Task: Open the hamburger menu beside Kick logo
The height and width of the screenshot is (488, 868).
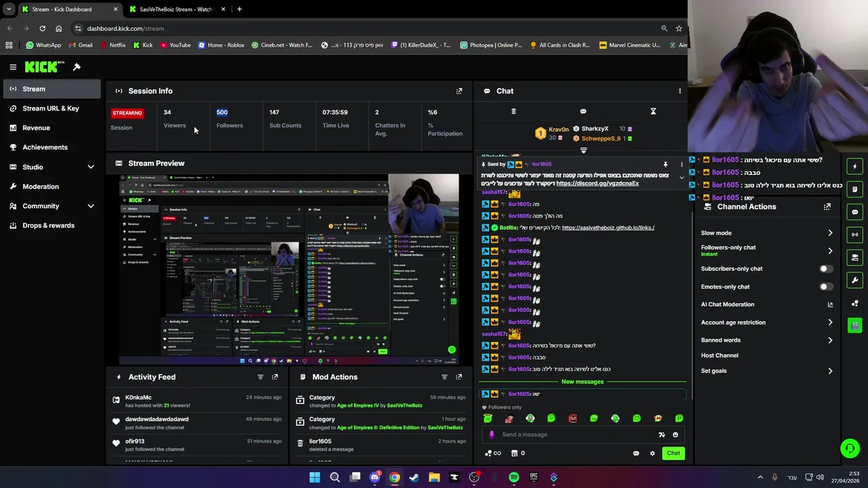Action: [13, 67]
